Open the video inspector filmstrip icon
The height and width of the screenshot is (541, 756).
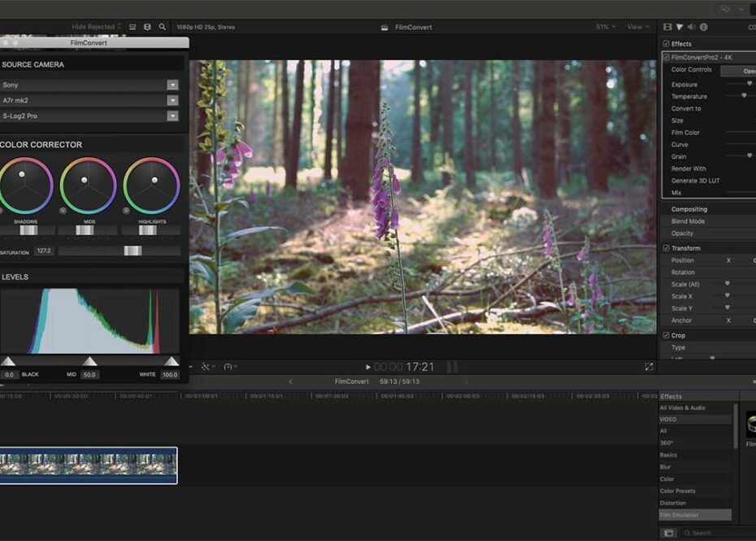pyautogui.click(x=667, y=27)
